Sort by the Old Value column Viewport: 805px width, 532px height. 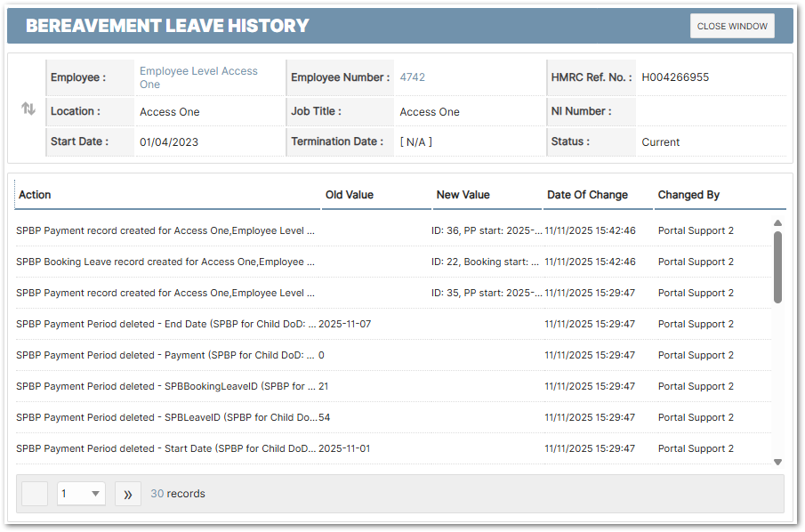click(350, 195)
